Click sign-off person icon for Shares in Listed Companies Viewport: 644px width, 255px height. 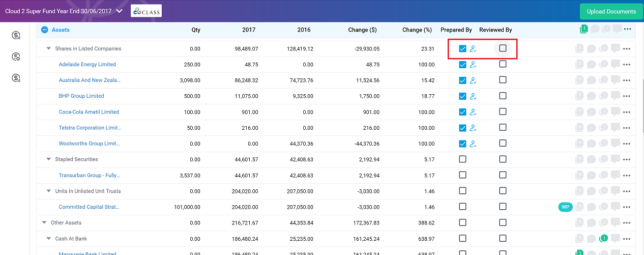(473, 49)
